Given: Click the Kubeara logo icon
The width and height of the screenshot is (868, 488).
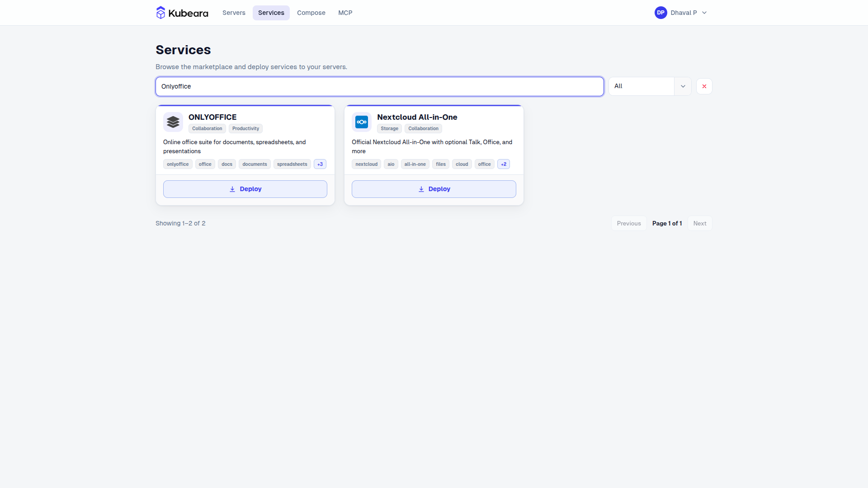Looking at the screenshot, I should click(160, 13).
